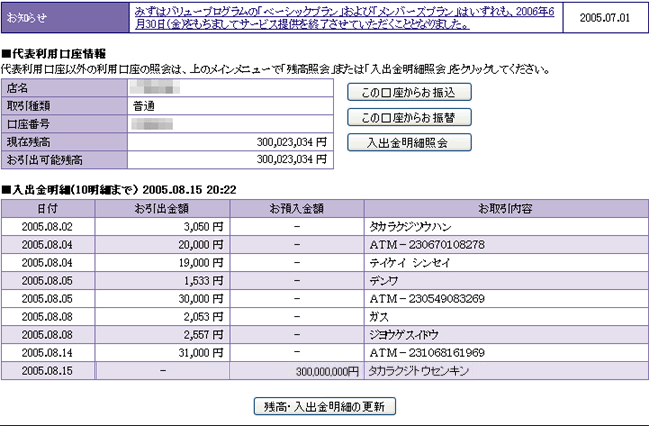Click the ATM-230670108278 transaction entry
The image size is (649, 426).
point(427,245)
